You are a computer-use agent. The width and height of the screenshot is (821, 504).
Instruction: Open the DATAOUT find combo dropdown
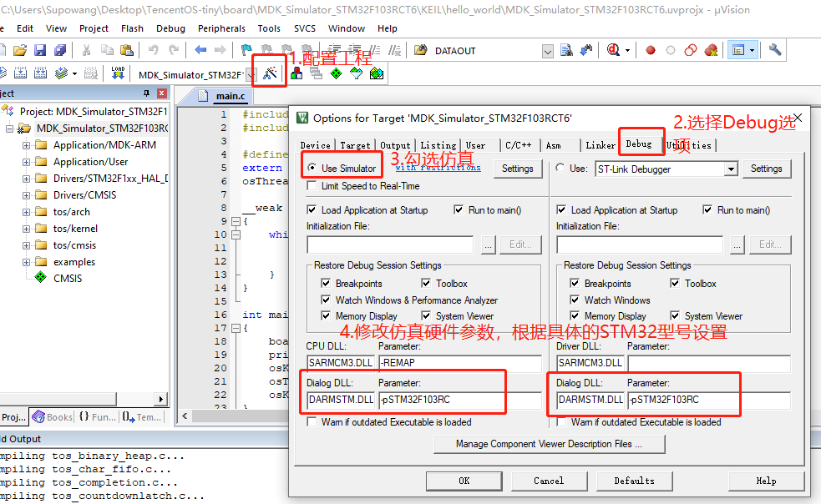548,51
